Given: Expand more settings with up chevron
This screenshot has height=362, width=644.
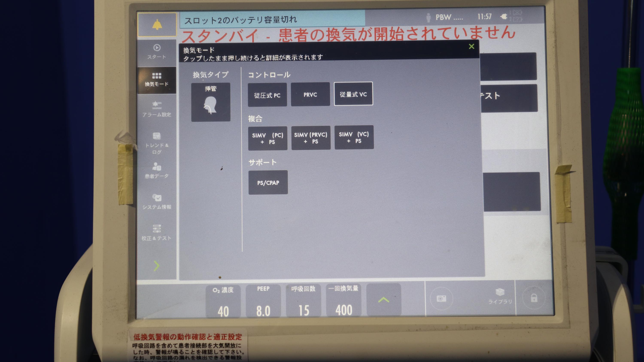Looking at the screenshot, I should [x=383, y=299].
